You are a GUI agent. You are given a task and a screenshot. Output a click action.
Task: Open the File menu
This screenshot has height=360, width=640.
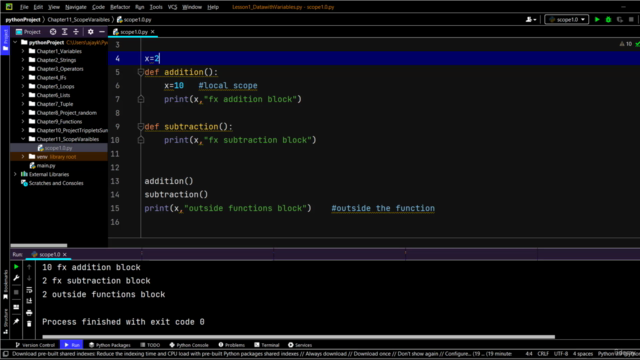24,7
